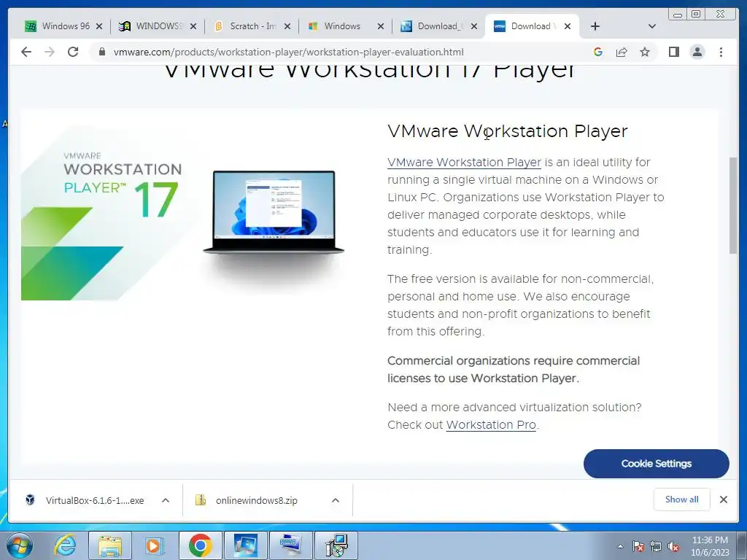Click muted volume tray icon
The width and height of the screenshot is (747, 560).
tap(673, 546)
